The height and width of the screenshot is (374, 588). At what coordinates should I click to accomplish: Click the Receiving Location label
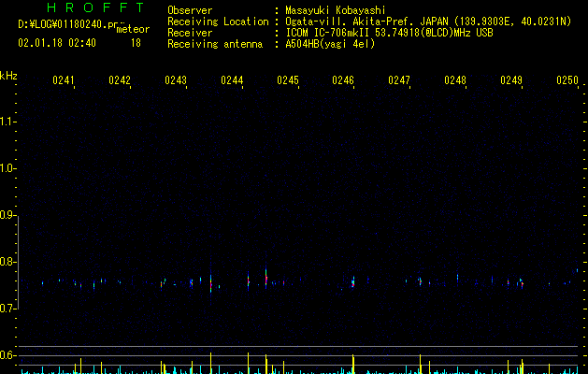click(x=218, y=22)
